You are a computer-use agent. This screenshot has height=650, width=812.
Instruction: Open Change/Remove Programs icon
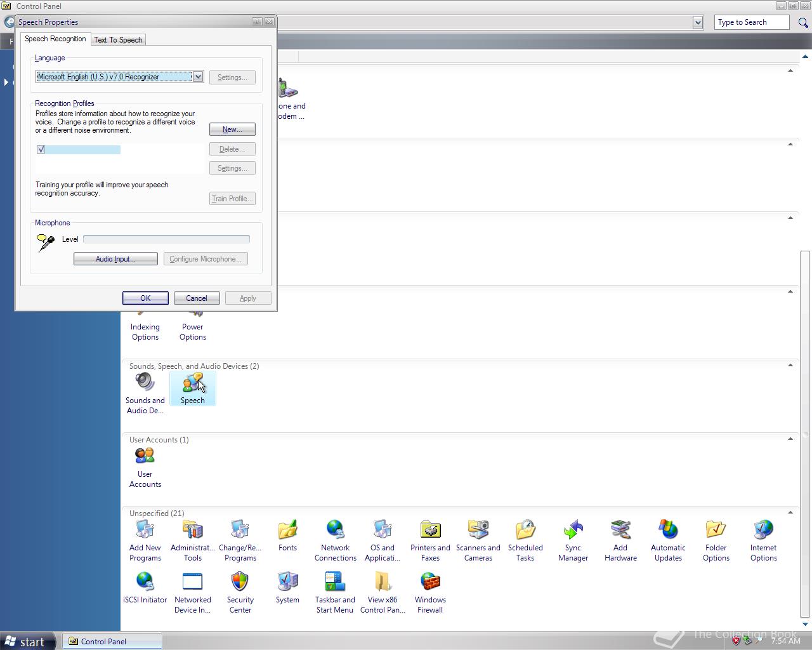tap(240, 541)
